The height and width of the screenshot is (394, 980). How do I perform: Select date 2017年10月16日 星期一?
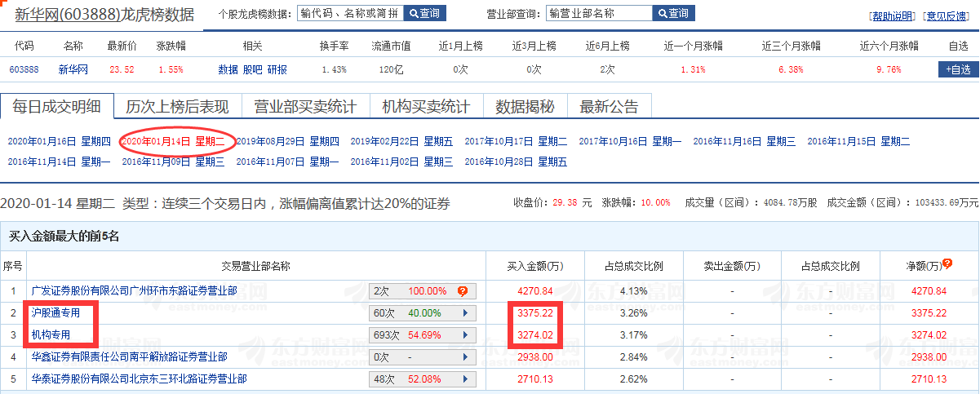click(630, 141)
